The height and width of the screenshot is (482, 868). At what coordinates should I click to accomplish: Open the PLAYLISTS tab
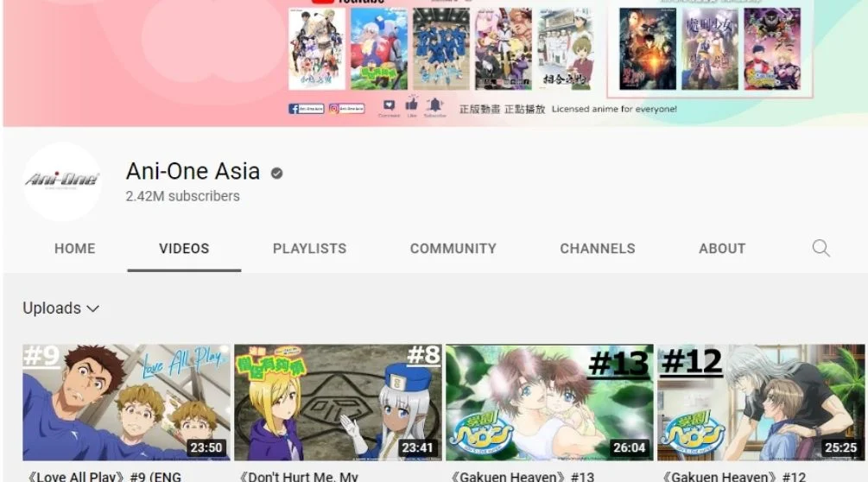pos(309,249)
